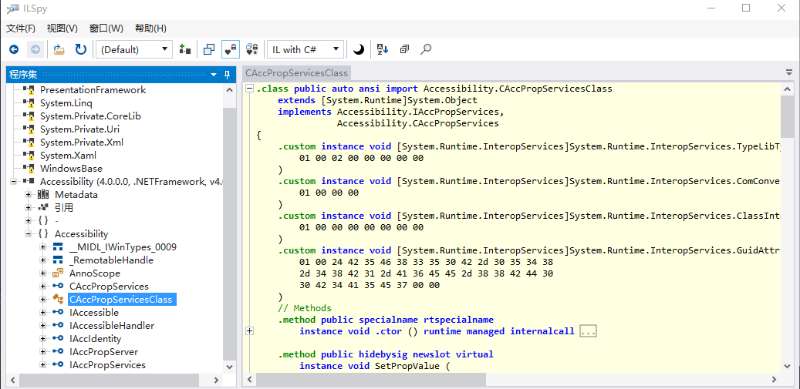The width and height of the screenshot is (800, 389).
Task: Open the document tab list dropdown
Action: (789, 73)
